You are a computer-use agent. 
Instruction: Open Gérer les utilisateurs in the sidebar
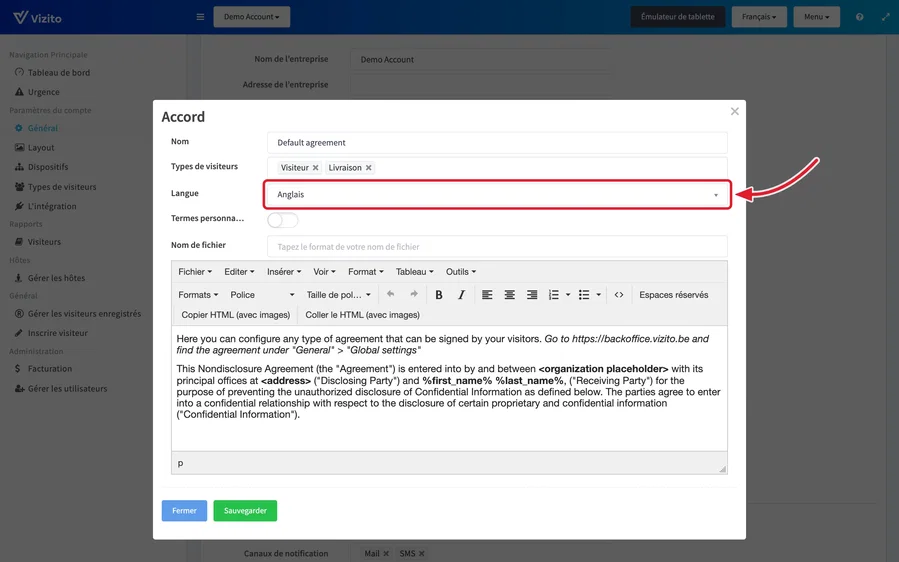pyautogui.click(x=61, y=388)
